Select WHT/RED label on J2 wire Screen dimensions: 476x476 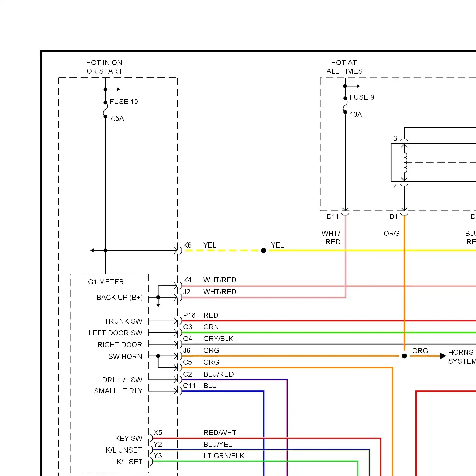220,292
